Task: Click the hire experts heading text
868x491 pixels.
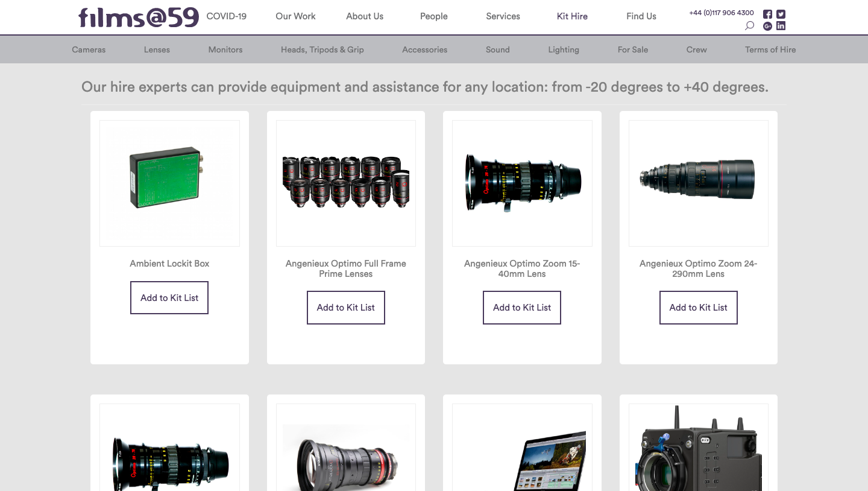Action: click(425, 87)
